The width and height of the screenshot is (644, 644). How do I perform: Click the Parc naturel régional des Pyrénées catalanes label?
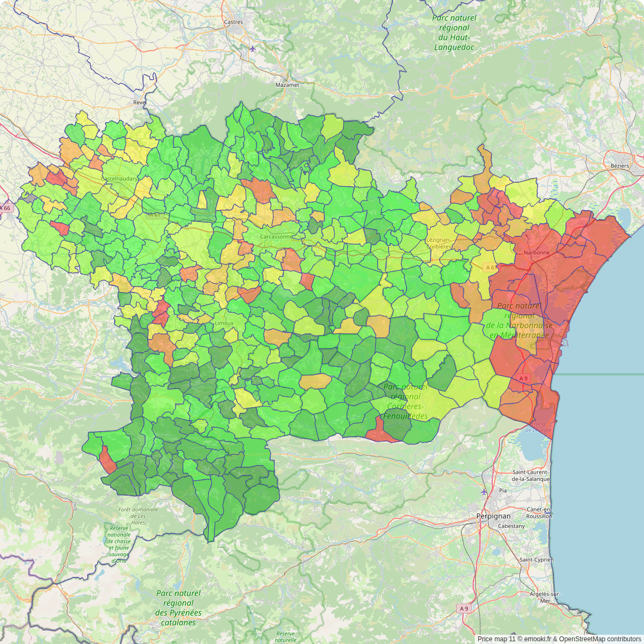178,607
